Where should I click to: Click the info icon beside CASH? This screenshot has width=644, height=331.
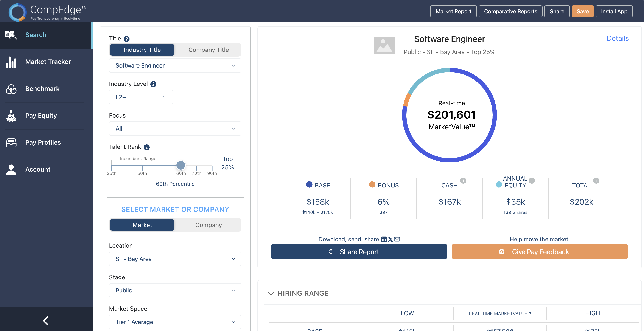point(463,180)
